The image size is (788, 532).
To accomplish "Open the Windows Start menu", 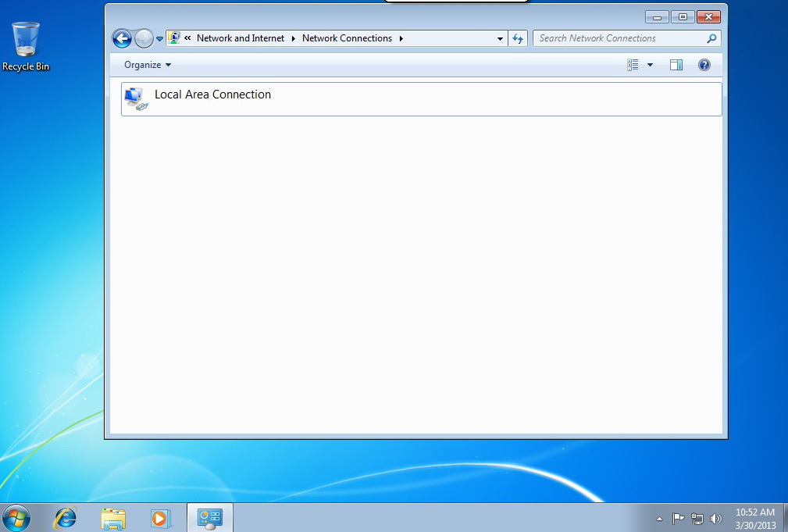I will point(16,518).
